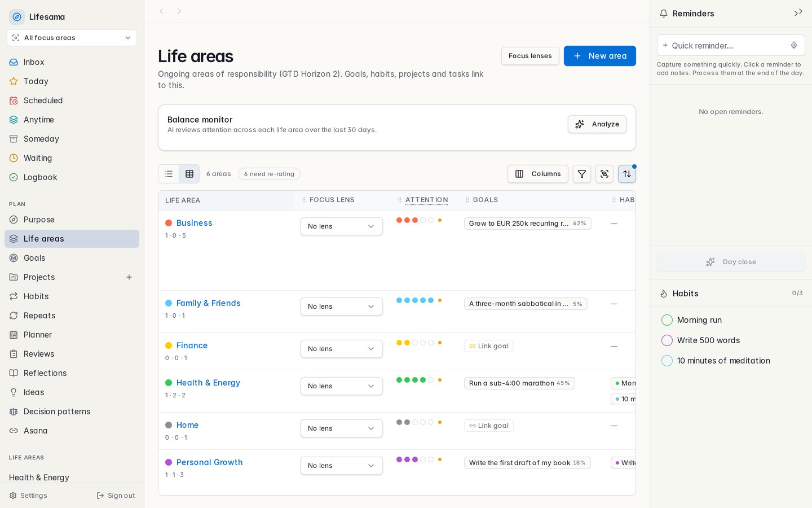Go forward with the right arrow
812x508 pixels.
pos(179,11)
